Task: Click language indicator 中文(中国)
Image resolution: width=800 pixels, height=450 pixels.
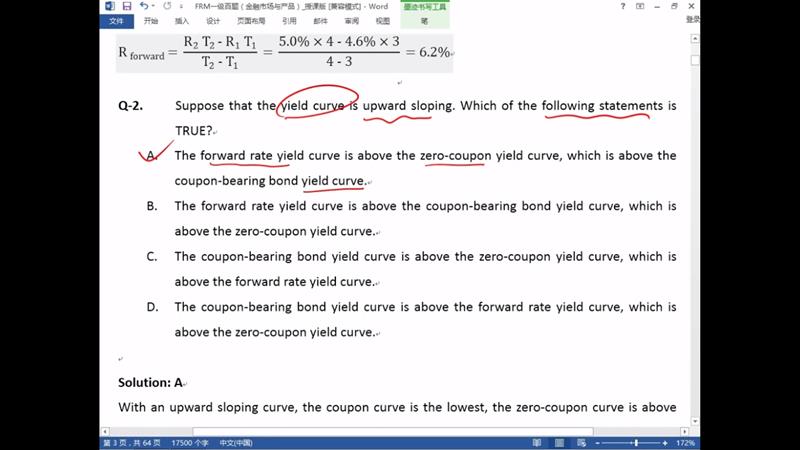Action: point(236,443)
